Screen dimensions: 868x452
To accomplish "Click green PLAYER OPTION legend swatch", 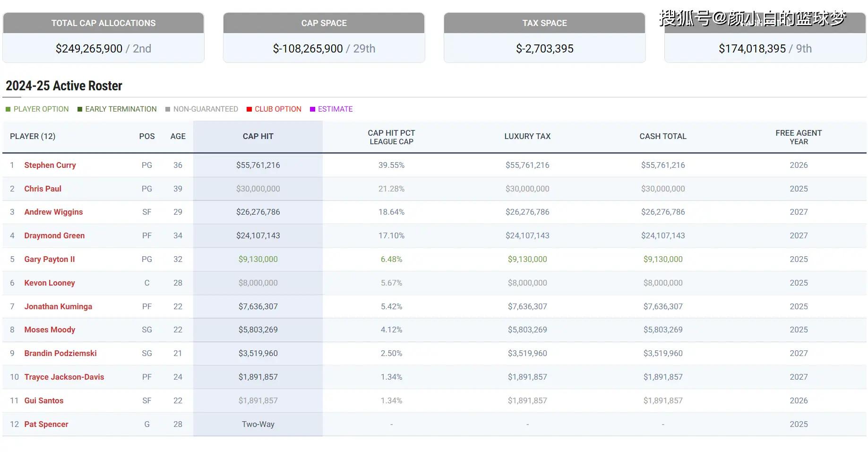I will tap(8, 109).
